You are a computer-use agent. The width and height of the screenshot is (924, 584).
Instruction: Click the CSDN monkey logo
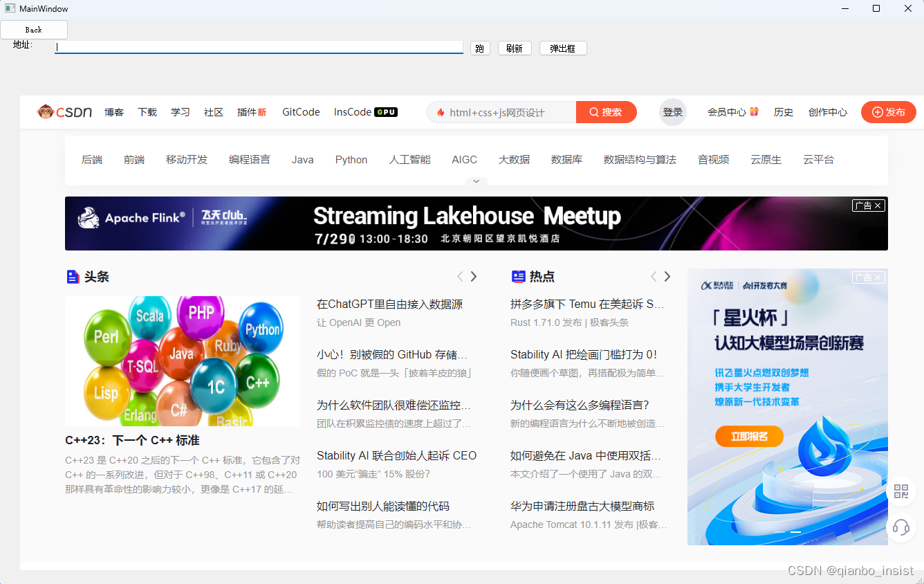tap(65, 112)
